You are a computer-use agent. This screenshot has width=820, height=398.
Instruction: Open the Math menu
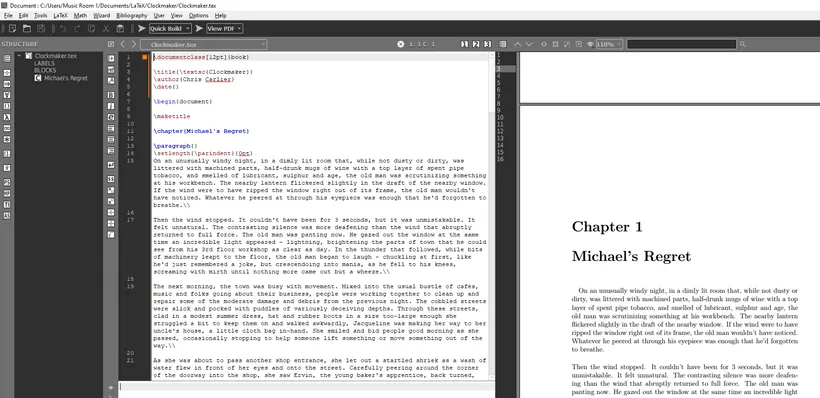point(80,16)
